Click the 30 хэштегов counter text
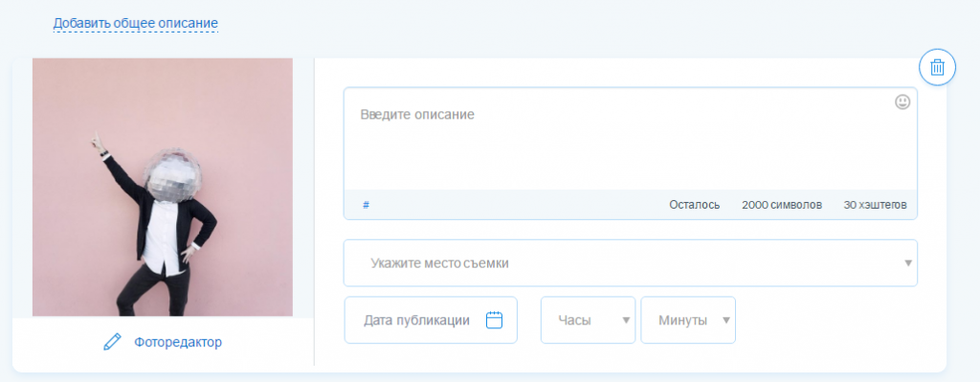The image size is (980, 382). point(875,205)
